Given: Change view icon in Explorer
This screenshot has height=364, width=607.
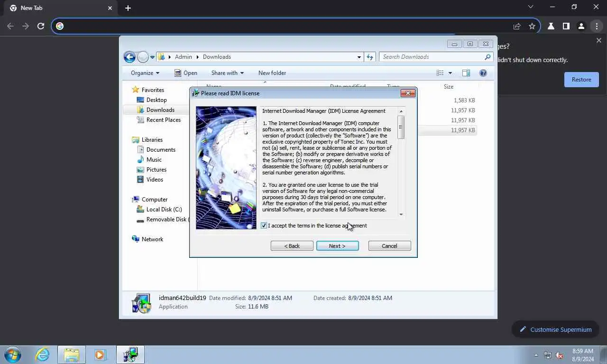Looking at the screenshot, I should point(440,73).
